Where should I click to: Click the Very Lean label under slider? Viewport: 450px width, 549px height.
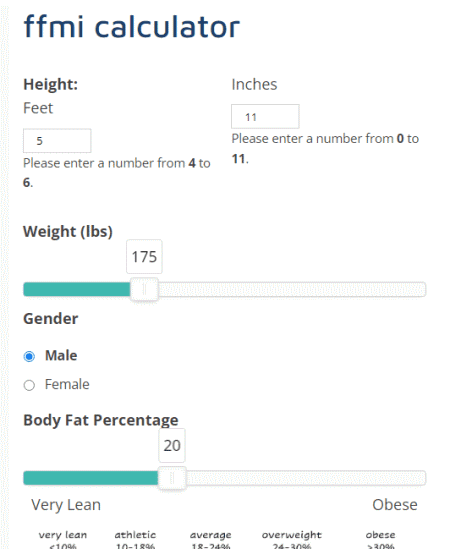coord(66,505)
